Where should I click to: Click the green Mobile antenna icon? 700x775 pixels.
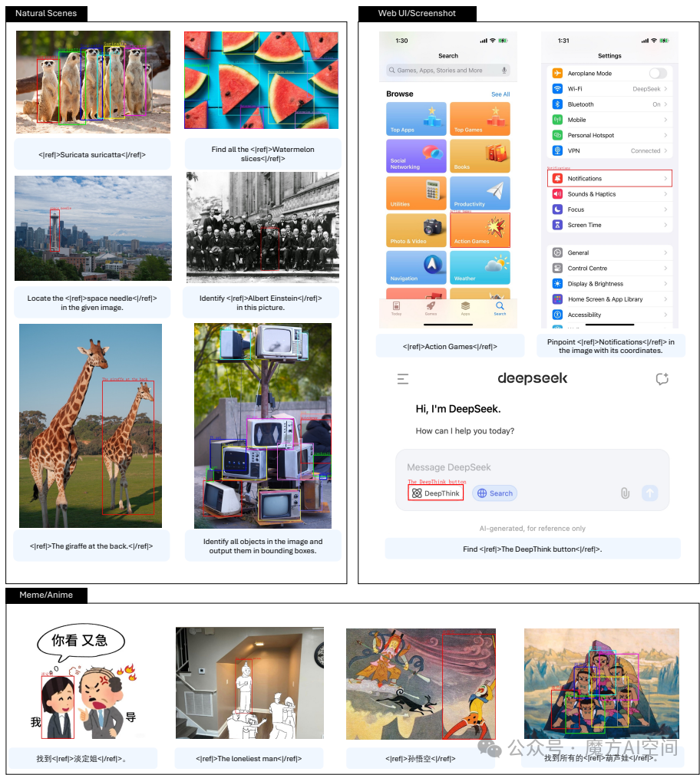pyautogui.click(x=557, y=120)
